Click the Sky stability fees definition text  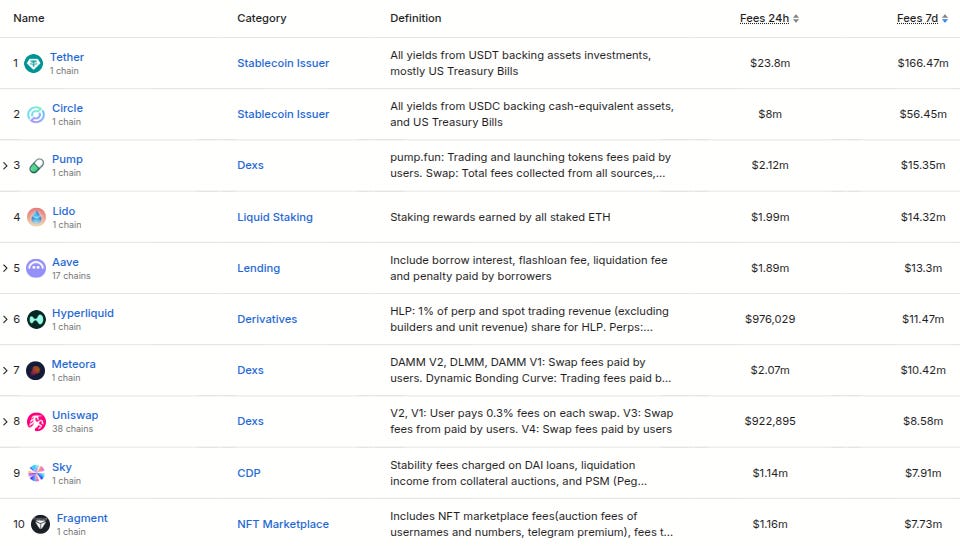click(x=519, y=473)
